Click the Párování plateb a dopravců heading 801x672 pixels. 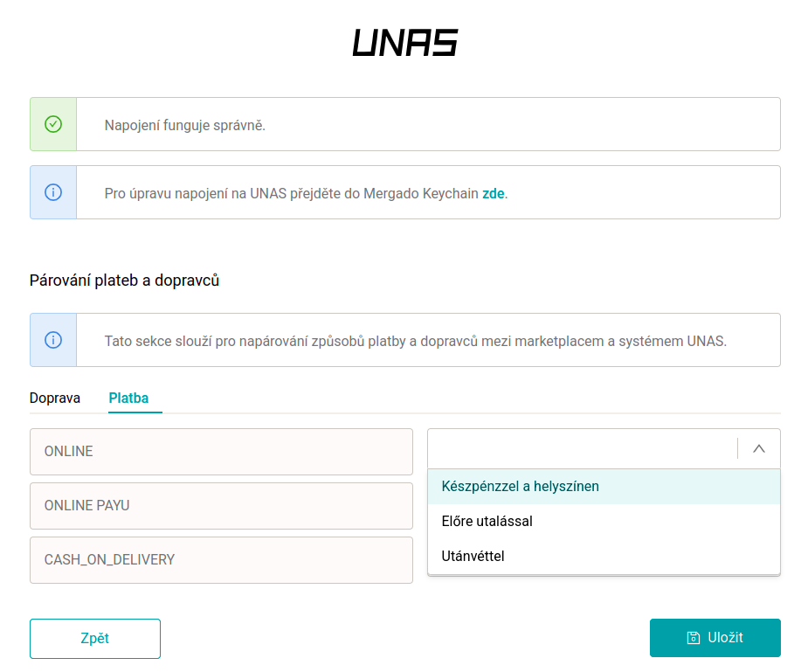click(x=124, y=281)
